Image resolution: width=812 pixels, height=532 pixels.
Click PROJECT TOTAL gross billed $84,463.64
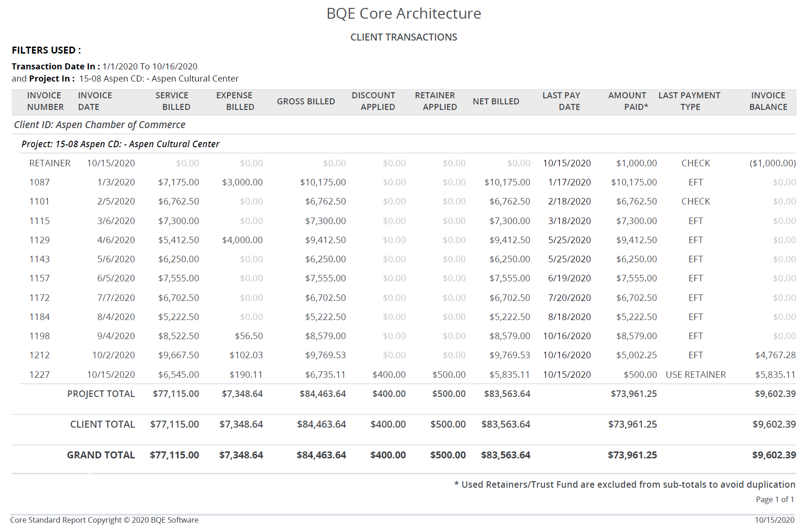tap(323, 394)
